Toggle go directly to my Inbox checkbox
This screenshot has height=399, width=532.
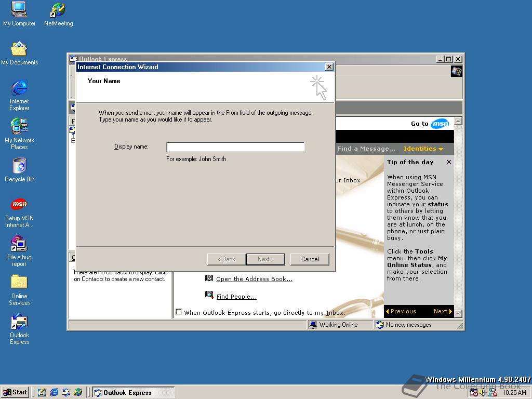(x=179, y=312)
